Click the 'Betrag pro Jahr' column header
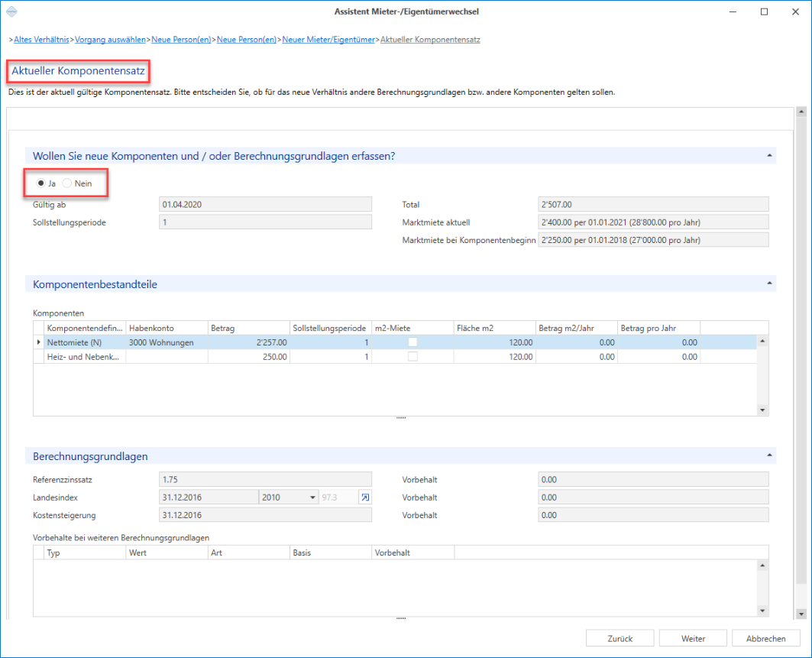The image size is (812, 658). [x=658, y=328]
